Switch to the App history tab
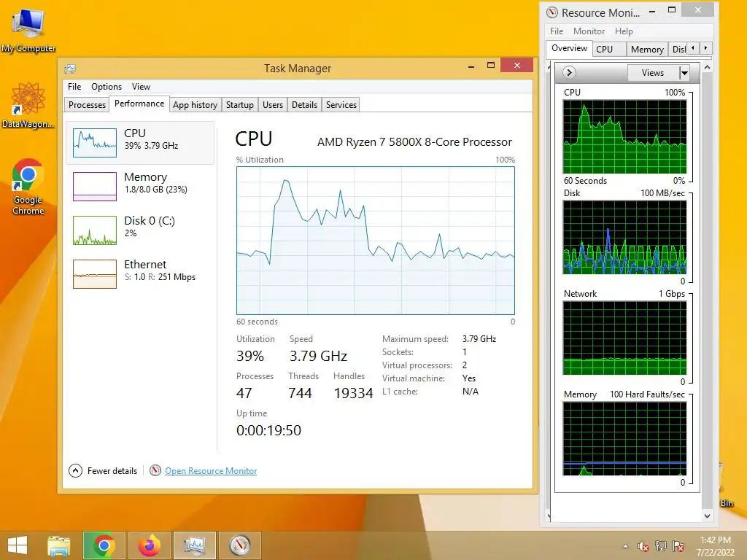Viewport: 747px width, 560px height. (x=195, y=105)
